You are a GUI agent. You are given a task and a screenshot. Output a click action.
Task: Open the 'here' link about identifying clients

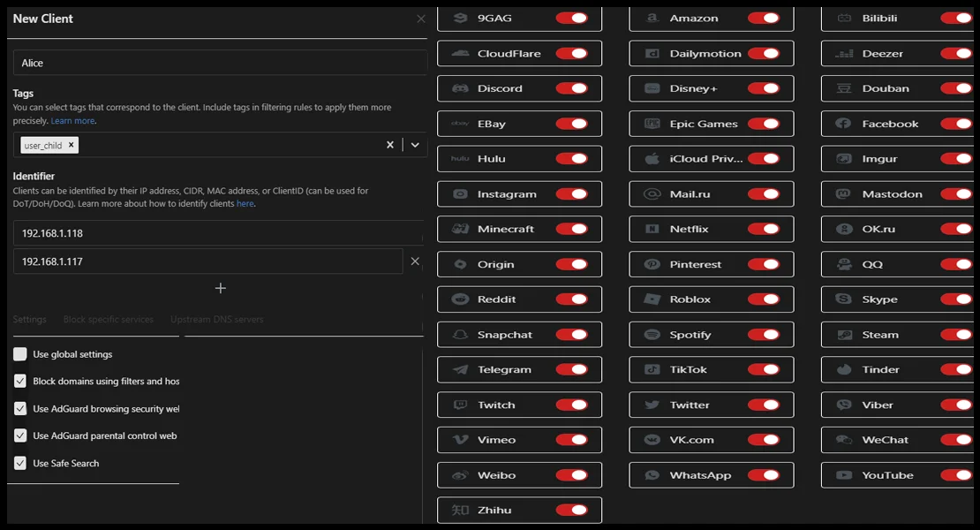coord(245,204)
